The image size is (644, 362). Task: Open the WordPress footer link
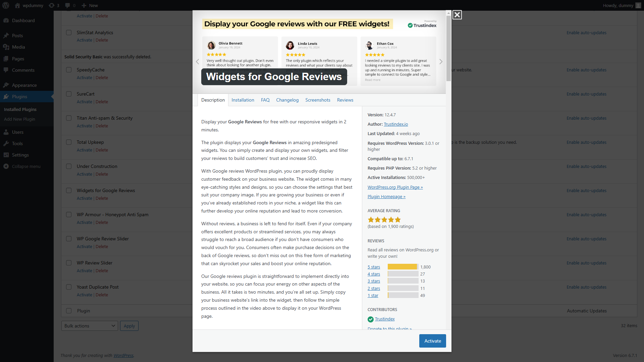[123, 355]
